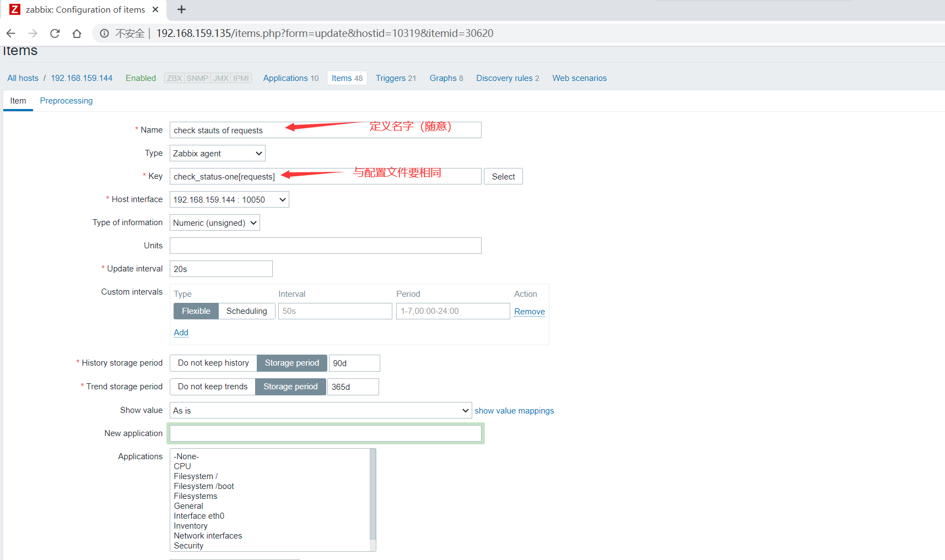
Task: Open Applications 10 navigation link
Action: 290,78
